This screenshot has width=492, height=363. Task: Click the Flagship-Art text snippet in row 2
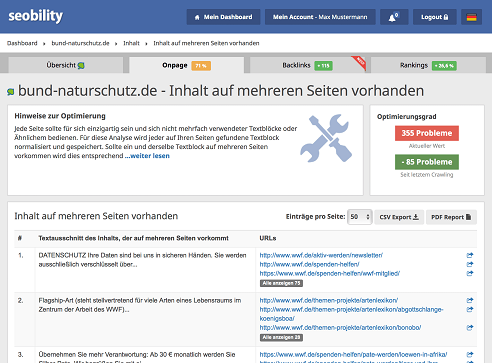tap(140, 305)
